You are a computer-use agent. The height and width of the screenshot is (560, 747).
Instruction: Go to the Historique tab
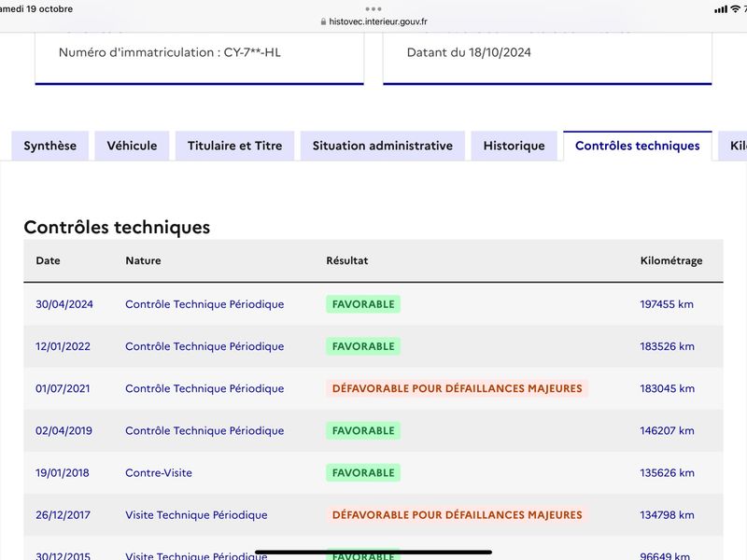514,146
